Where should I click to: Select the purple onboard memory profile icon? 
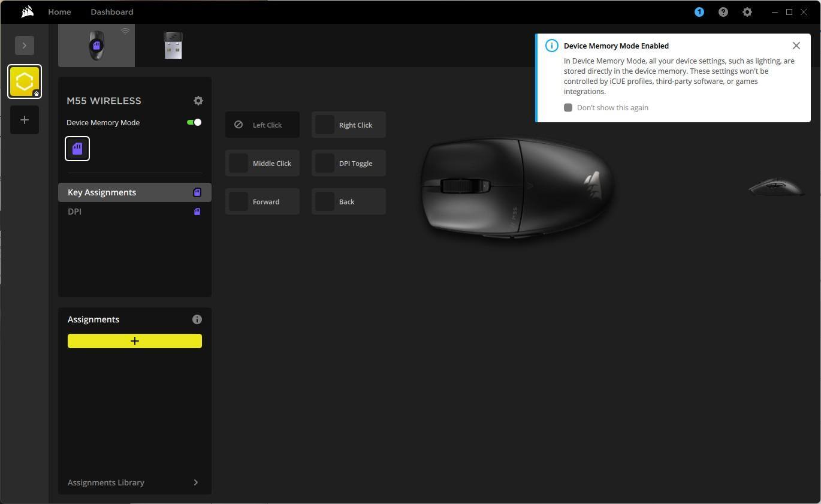[x=77, y=149]
